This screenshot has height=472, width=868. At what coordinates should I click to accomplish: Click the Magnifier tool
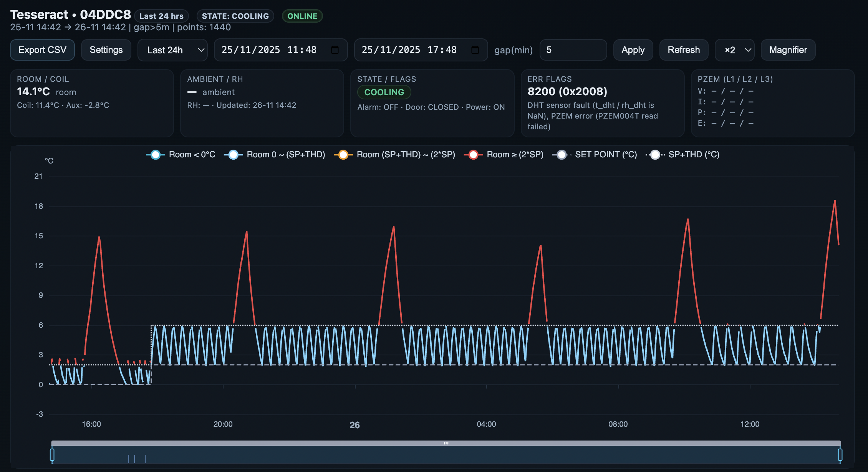788,50
